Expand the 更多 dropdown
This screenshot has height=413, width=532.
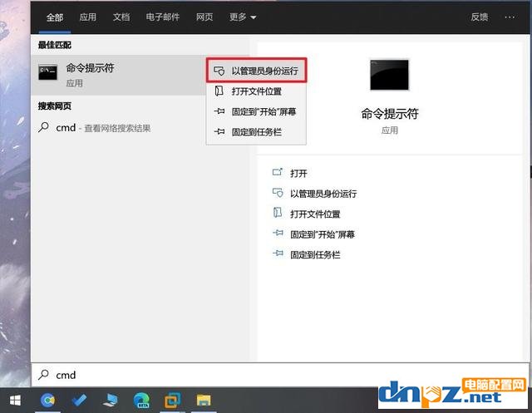click(x=243, y=17)
